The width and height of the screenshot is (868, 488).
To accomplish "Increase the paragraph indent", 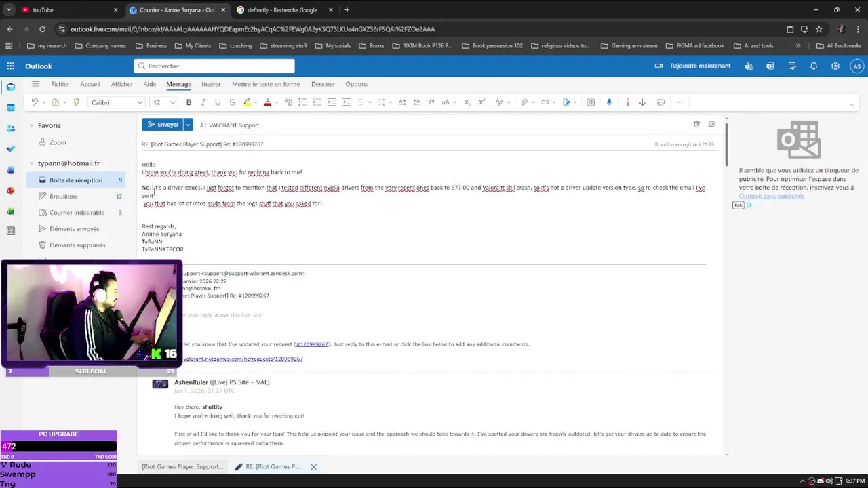I will pos(346,102).
